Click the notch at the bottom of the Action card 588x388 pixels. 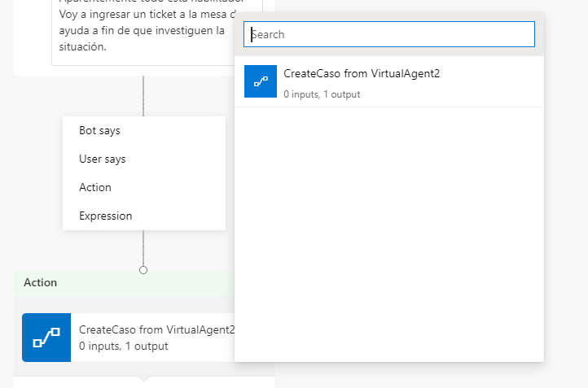coord(144,379)
